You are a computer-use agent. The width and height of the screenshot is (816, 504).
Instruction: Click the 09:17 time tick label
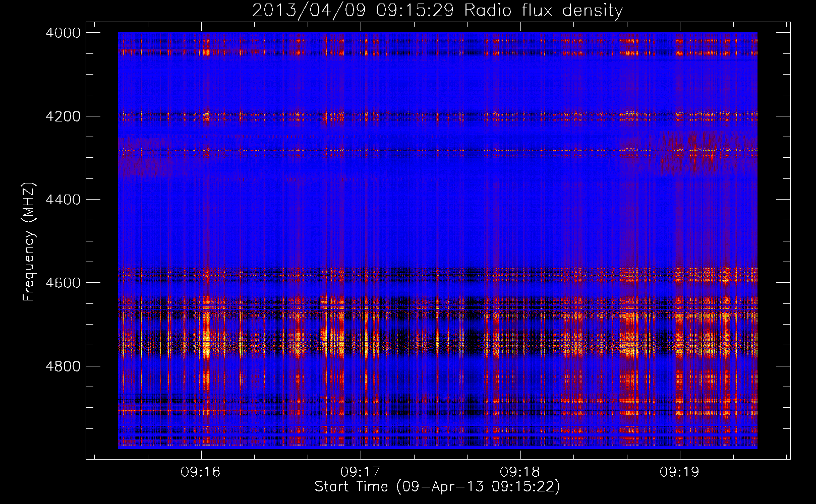(360, 472)
